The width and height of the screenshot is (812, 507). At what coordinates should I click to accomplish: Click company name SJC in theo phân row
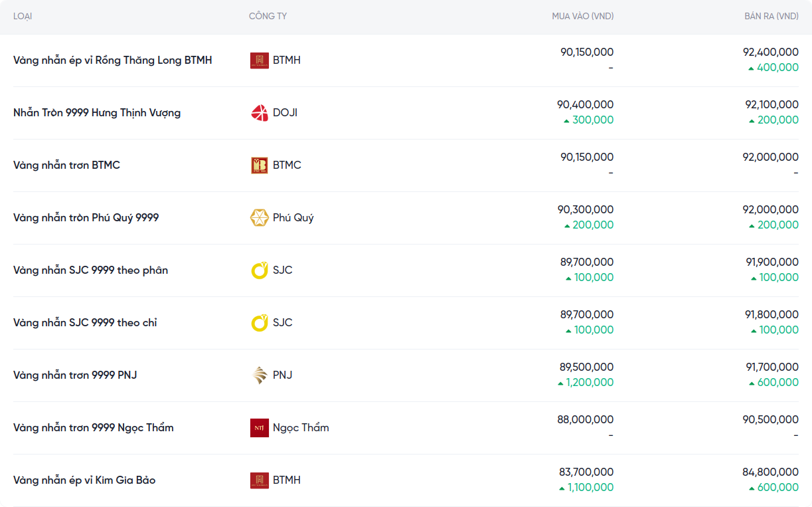[x=283, y=270]
